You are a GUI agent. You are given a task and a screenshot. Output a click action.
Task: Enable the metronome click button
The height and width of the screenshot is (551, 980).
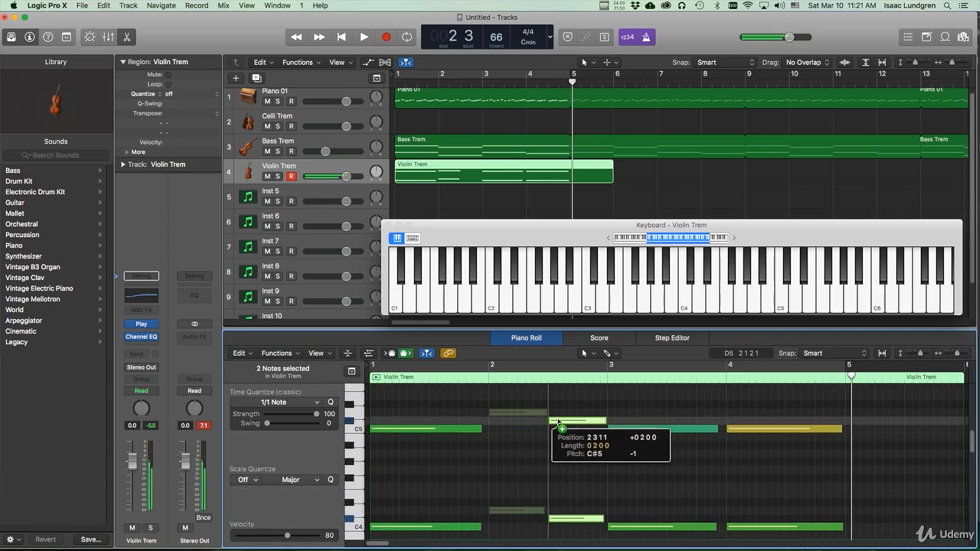(646, 37)
